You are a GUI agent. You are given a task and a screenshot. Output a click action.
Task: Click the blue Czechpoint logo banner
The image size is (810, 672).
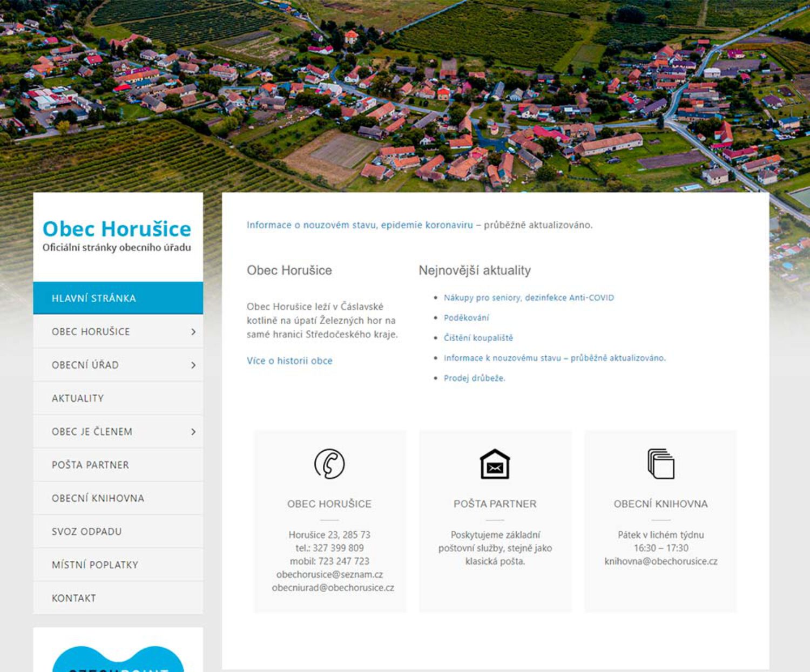[x=118, y=659]
